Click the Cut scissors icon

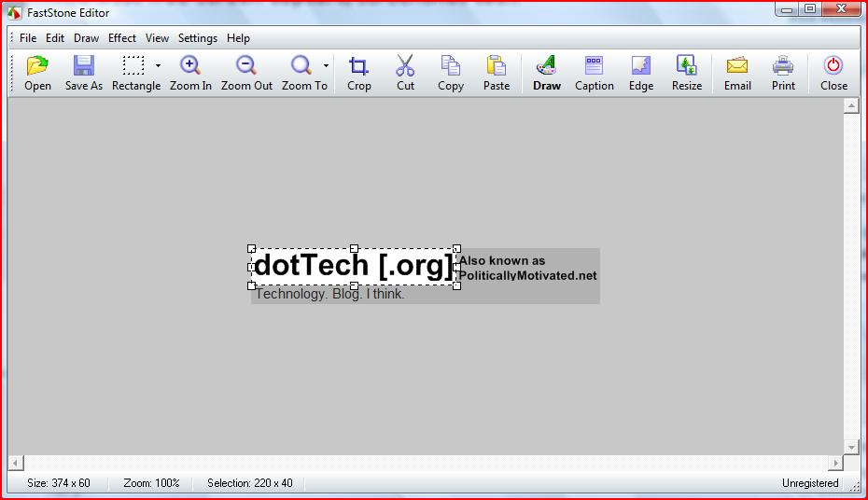pos(405,67)
